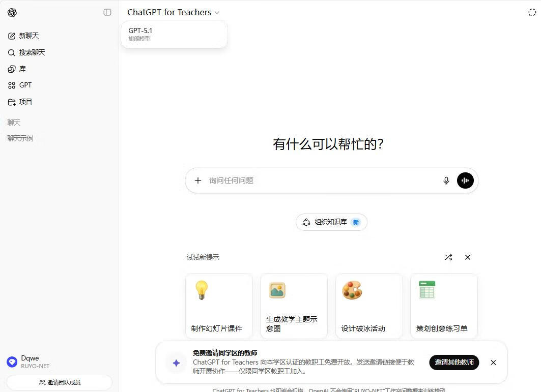Click the 邀请其他教师 button
The image size is (541, 392).
click(x=454, y=363)
